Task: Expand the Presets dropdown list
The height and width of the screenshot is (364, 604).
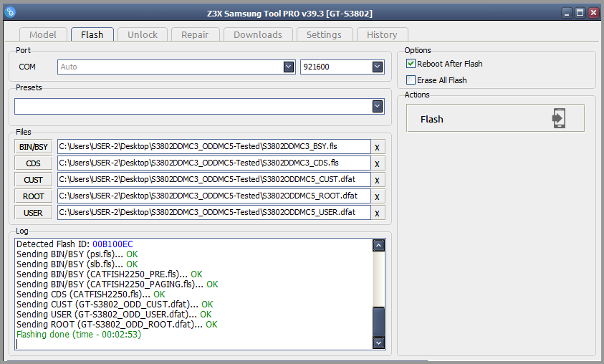Action: (378, 106)
